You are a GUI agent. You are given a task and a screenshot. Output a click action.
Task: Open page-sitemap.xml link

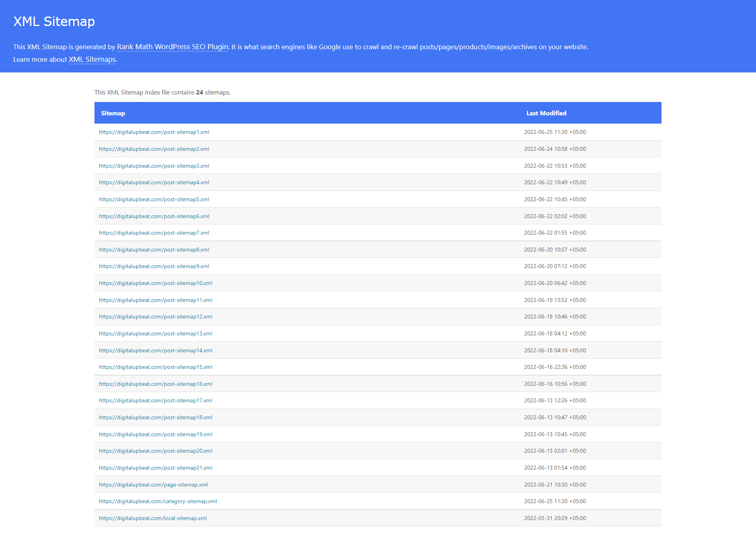pyautogui.click(x=154, y=485)
